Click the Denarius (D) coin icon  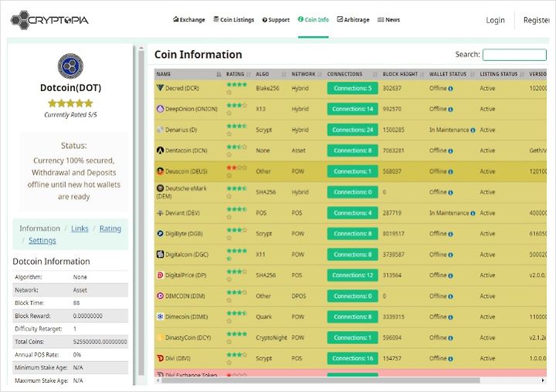click(x=161, y=130)
